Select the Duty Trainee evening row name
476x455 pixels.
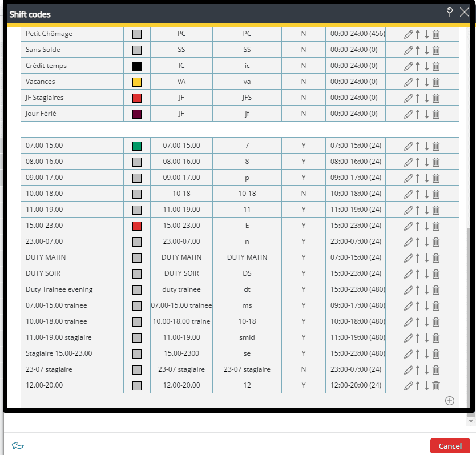click(x=59, y=289)
